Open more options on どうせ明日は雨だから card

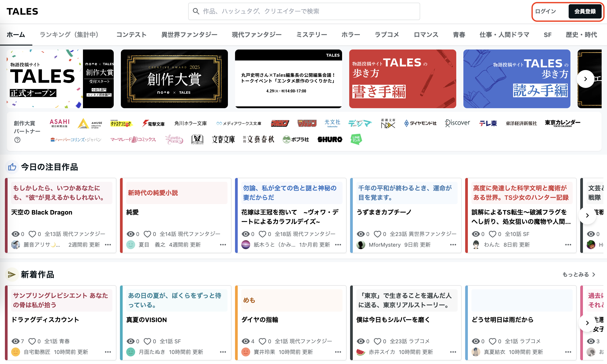pyautogui.click(x=568, y=352)
